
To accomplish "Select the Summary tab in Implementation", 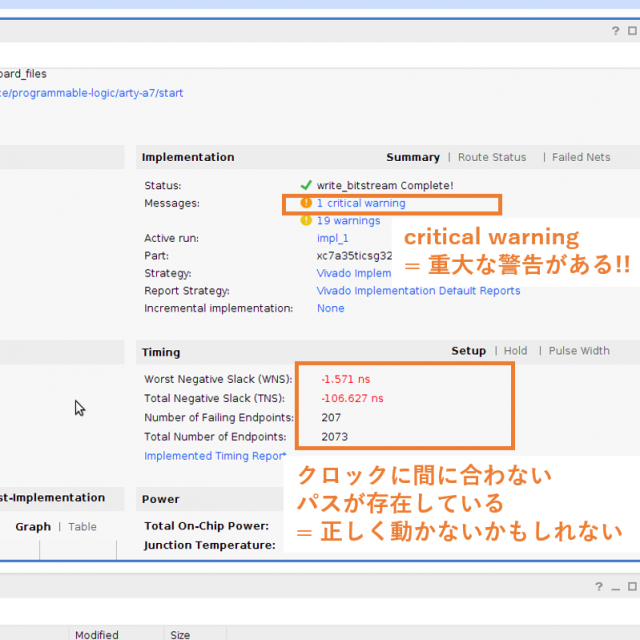I will click(x=413, y=157).
